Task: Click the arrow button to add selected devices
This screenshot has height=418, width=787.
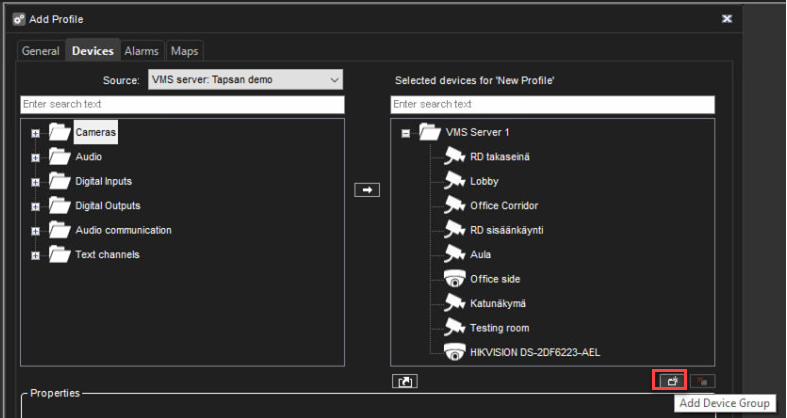Action: (x=368, y=190)
